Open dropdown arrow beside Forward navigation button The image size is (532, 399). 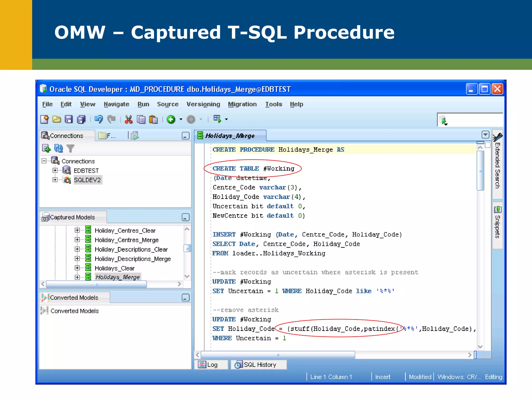point(201,119)
